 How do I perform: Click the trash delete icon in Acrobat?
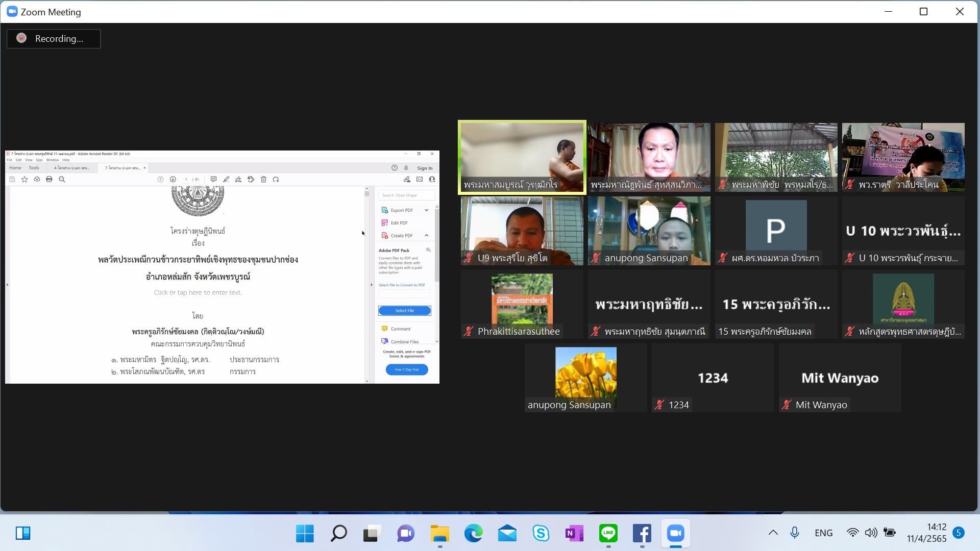pos(263,180)
